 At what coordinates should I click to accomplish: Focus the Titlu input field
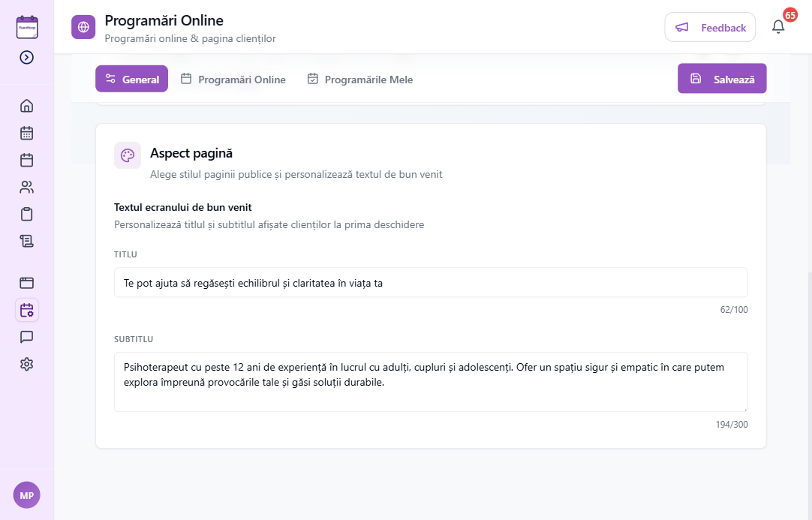431,283
